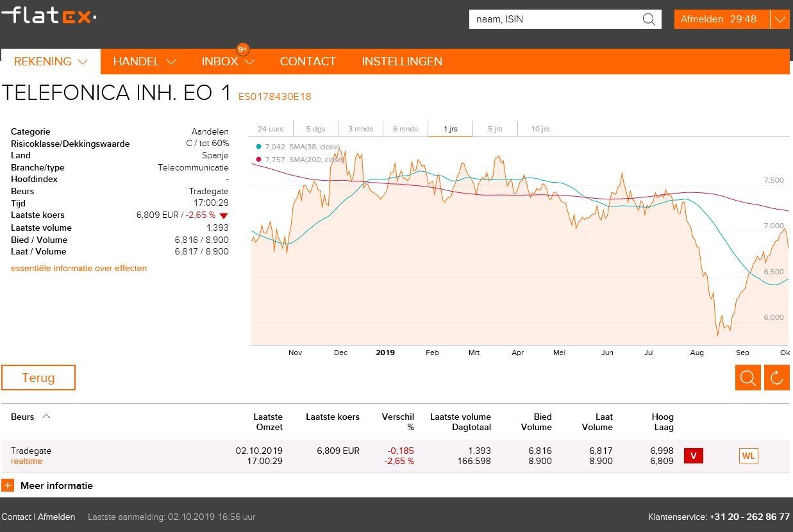The image size is (793, 532).
Task: Go to CONTACT page
Action: [x=308, y=62]
